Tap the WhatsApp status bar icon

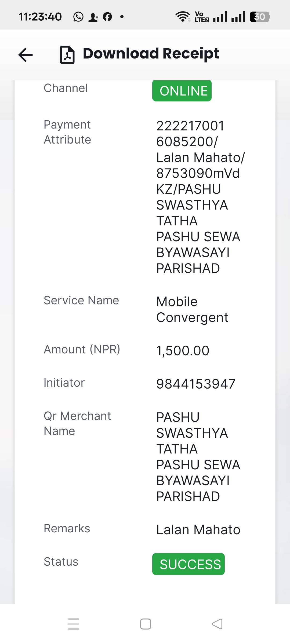pos(78,17)
